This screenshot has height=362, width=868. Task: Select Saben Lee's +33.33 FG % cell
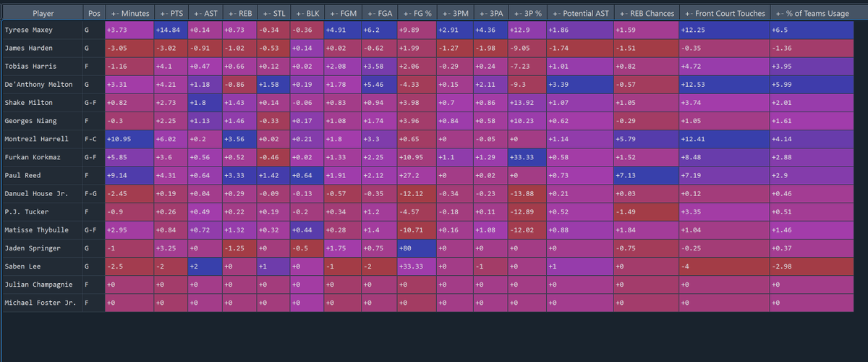(x=418, y=266)
